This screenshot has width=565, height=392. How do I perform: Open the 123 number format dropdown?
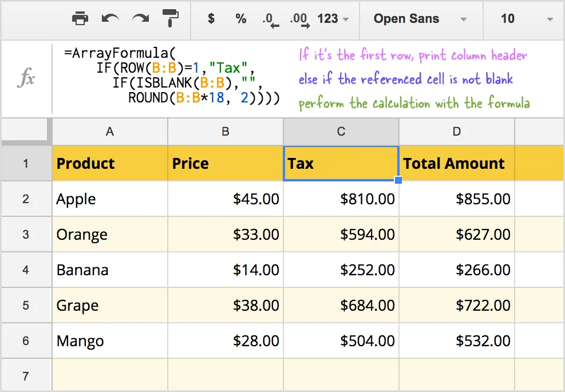coord(333,18)
